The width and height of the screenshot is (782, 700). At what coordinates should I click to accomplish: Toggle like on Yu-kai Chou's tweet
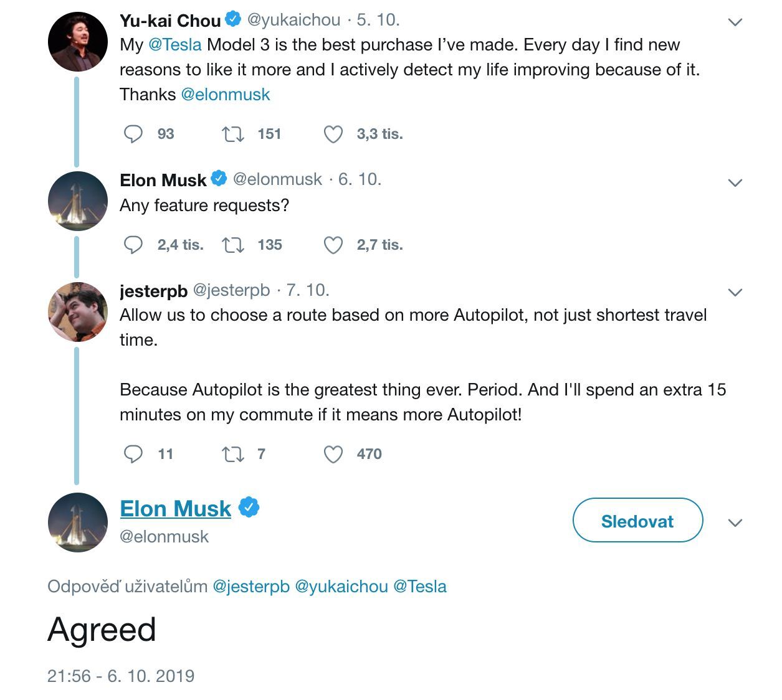tap(333, 133)
